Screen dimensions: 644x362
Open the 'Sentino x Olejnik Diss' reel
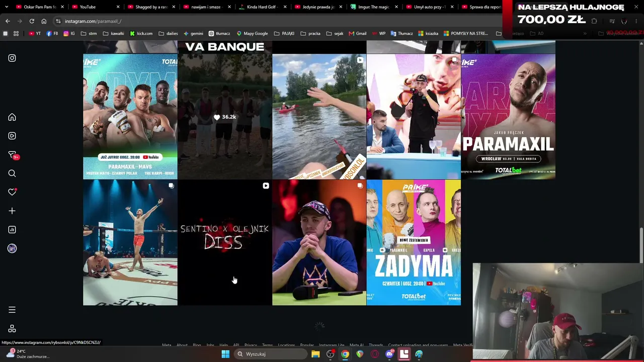pyautogui.click(x=225, y=243)
